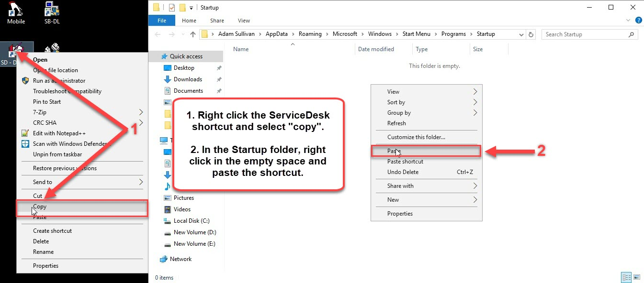The image size is (644, 283).
Task: Open the Explorer Help question mark icon
Action: (x=638, y=21)
